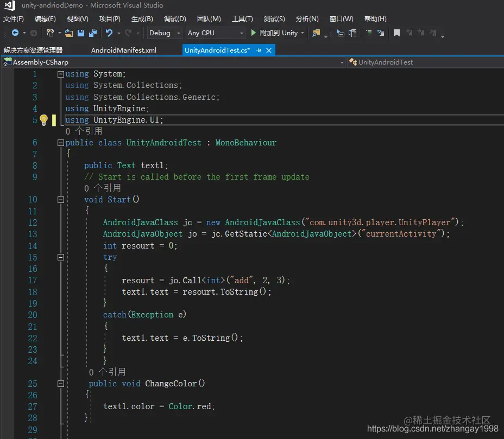This screenshot has height=439, width=504.
Task: Switch to the 解决方案资源管理器 tab
Action: click(x=33, y=50)
